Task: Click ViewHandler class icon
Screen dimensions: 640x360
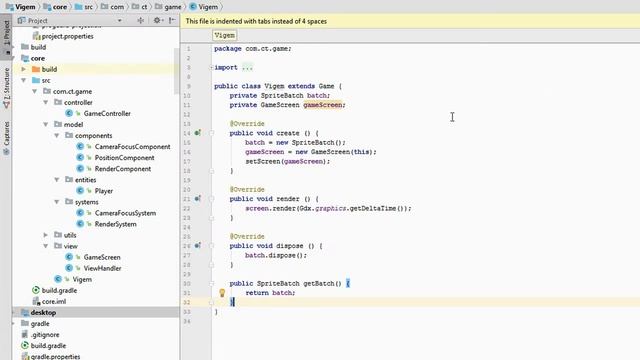Action: click(x=69, y=268)
